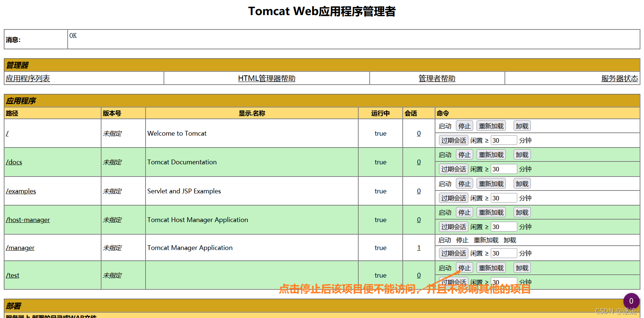Undeploy the /host-manager application
Image resolution: width=644 pixels, height=318 pixels.
522,212
